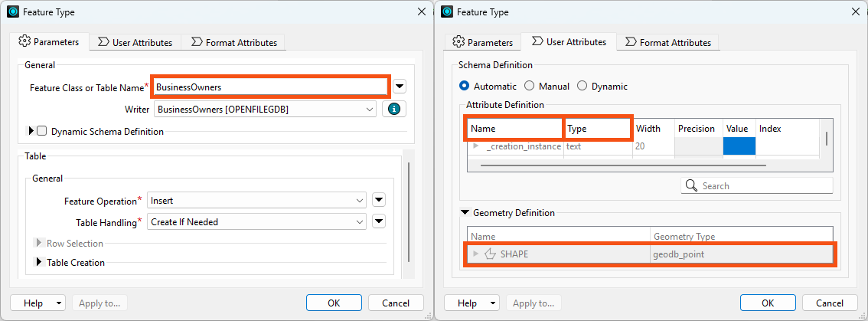The image size is (868, 321).
Task: Click the Search field under Attribute Definition
Action: tap(757, 185)
